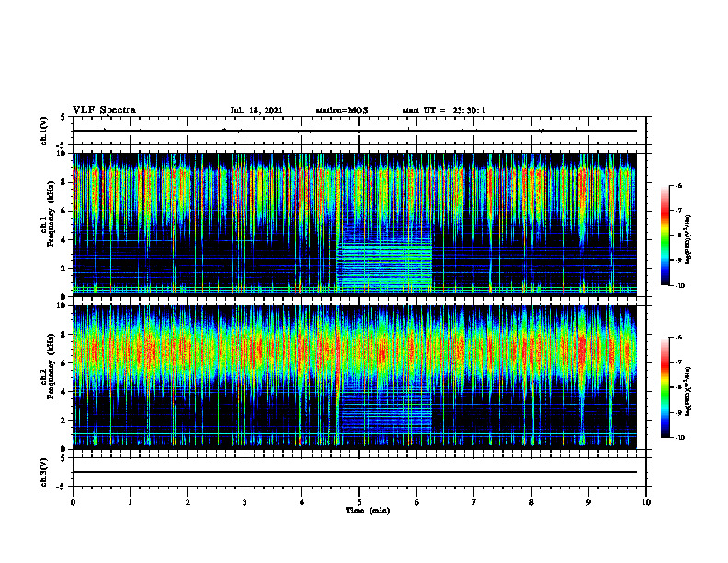Screen dimensions: 728x563
Task: Click the '8' kHz tick on ch.2 frequency axis
Action: 64,335
